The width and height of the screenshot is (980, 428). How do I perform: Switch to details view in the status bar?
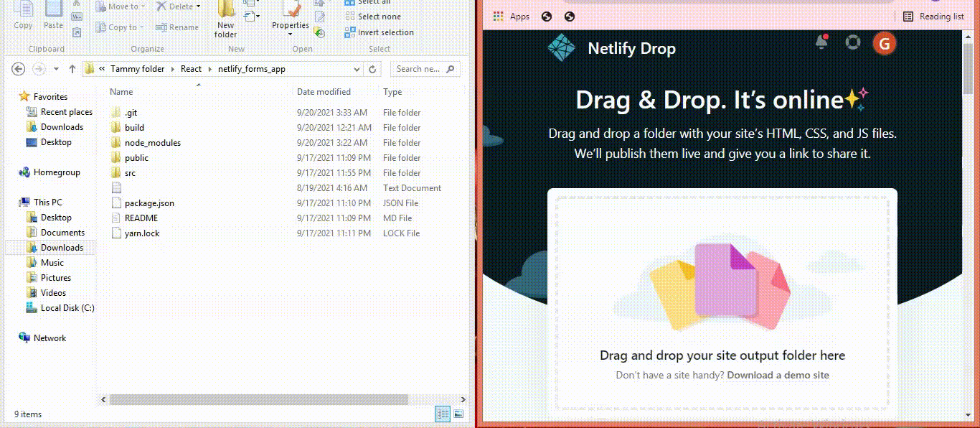443,414
